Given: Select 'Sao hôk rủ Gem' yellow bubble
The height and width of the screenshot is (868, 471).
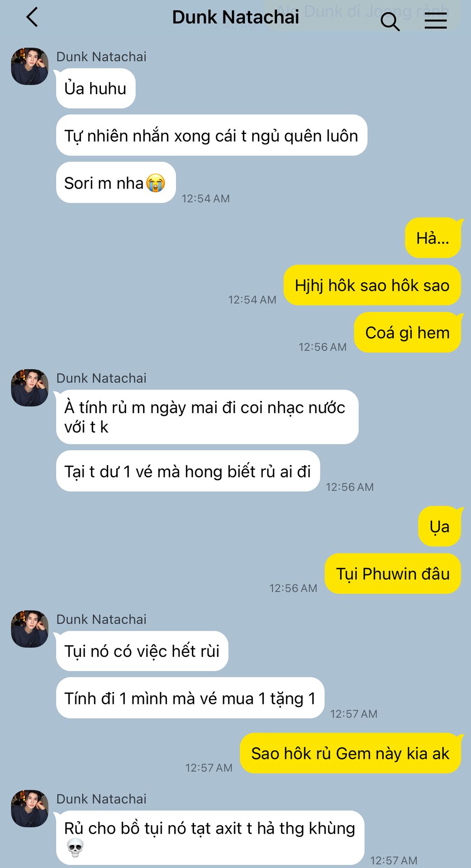Looking at the screenshot, I should tap(350, 753).
